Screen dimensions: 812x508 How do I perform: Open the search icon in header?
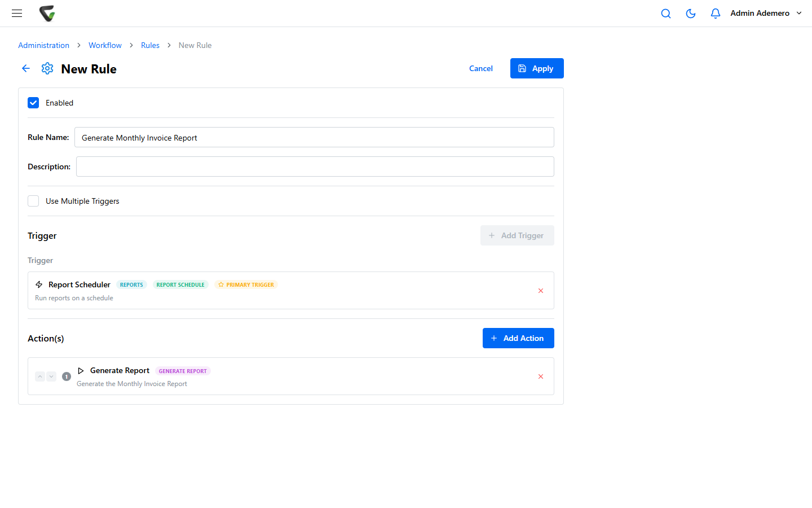[x=666, y=14]
